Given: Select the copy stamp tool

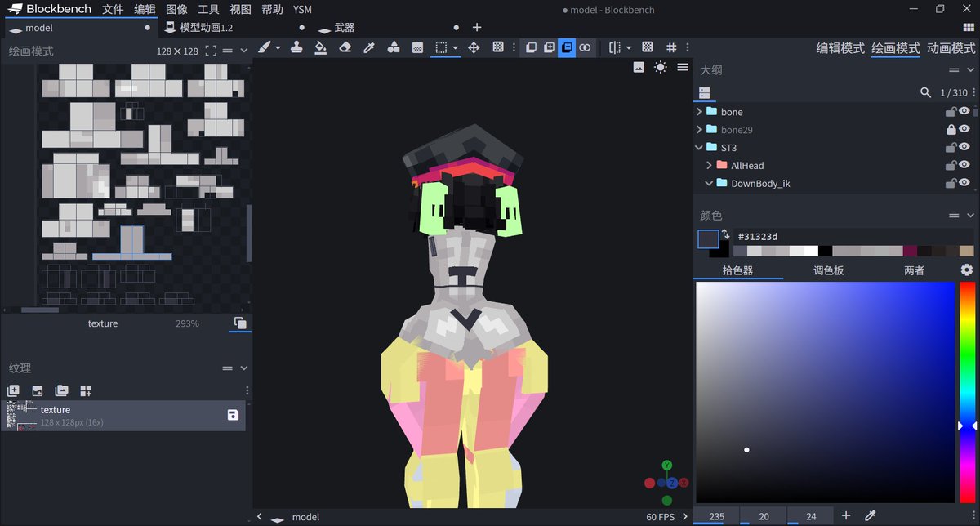Looking at the screenshot, I should click(x=296, y=48).
